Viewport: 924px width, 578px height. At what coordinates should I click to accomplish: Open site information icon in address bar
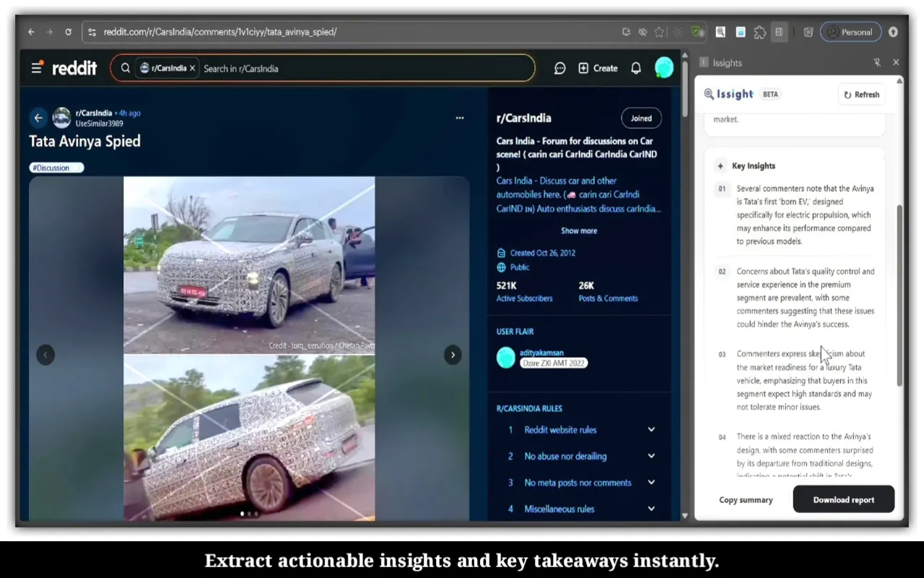click(x=92, y=32)
